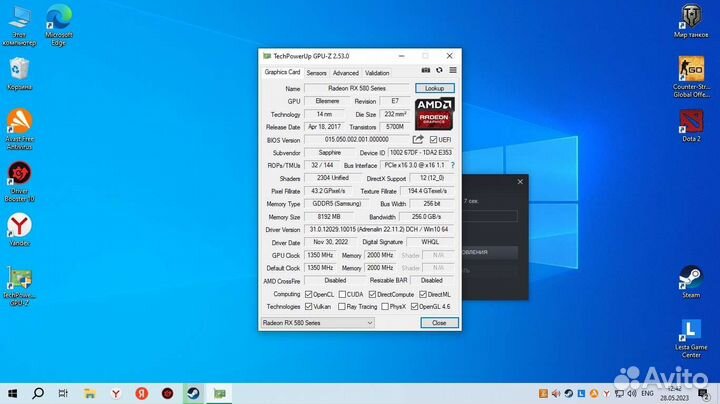Click the Device ID value 1002 67DF
The height and width of the screenshot is (404, 720).
point(421,152)
